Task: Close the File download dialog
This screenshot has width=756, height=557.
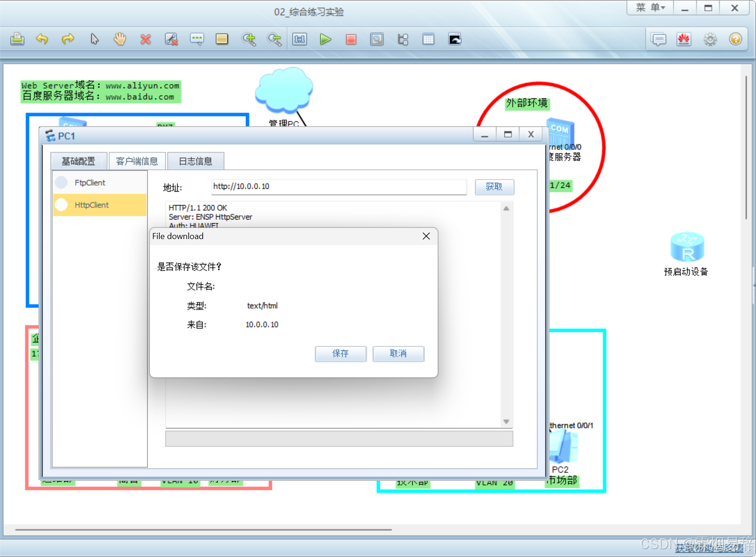Action: click(x=426, y=236)
